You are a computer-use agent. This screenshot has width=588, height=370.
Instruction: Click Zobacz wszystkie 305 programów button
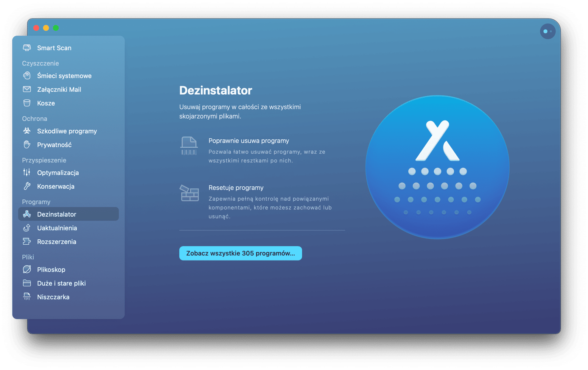click(x=241, y=253)
